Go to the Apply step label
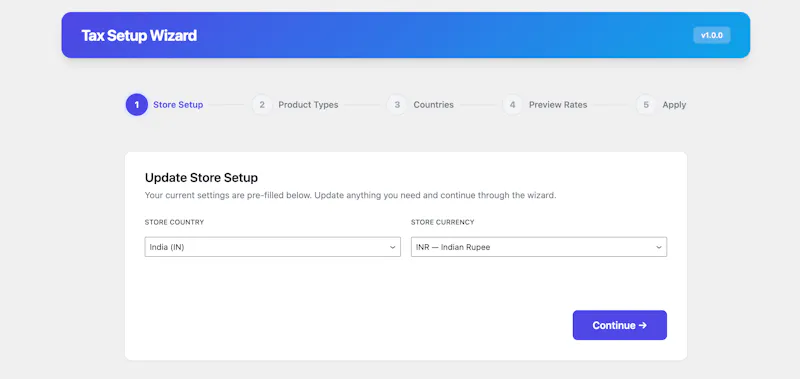The image size is (800, 379). pyautogui.click(x=674, y=105)
